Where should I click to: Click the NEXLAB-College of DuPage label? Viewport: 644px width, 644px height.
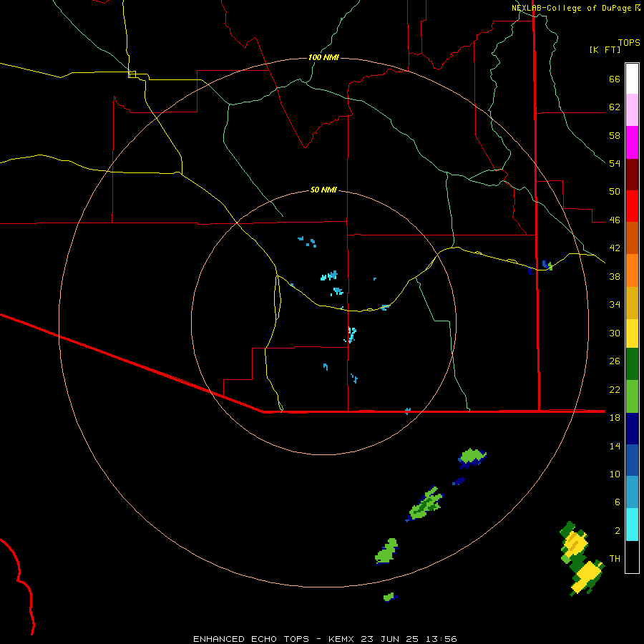tap(571, 8)
